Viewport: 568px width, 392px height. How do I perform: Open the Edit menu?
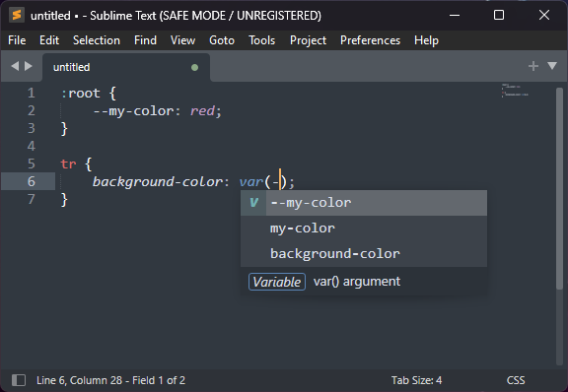tap(49, 40)
